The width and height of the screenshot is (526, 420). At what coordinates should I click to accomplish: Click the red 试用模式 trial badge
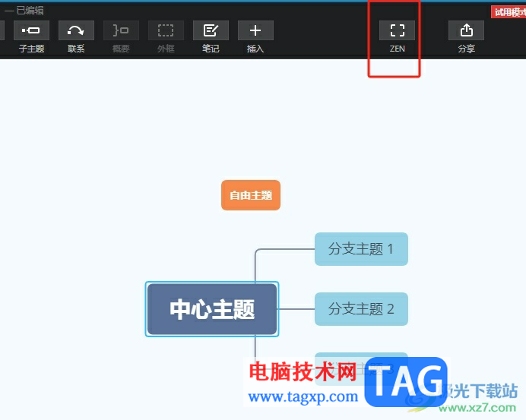point(509,12)
